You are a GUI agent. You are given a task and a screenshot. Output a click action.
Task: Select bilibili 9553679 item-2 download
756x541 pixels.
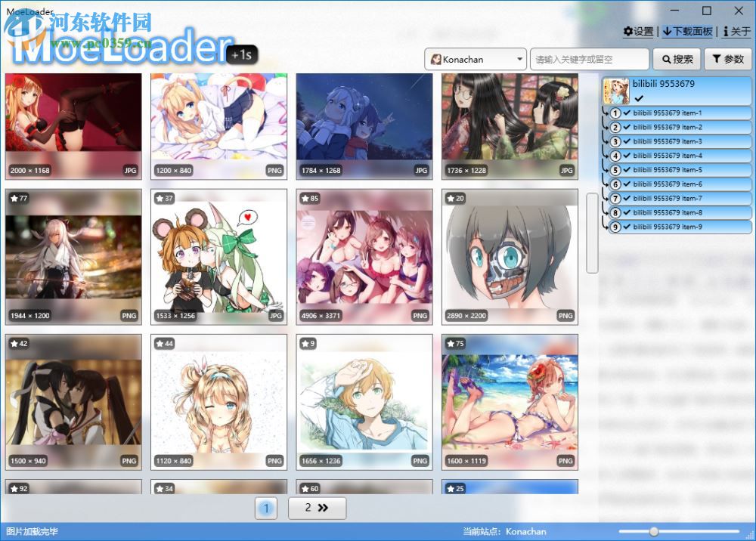[680, 127]
